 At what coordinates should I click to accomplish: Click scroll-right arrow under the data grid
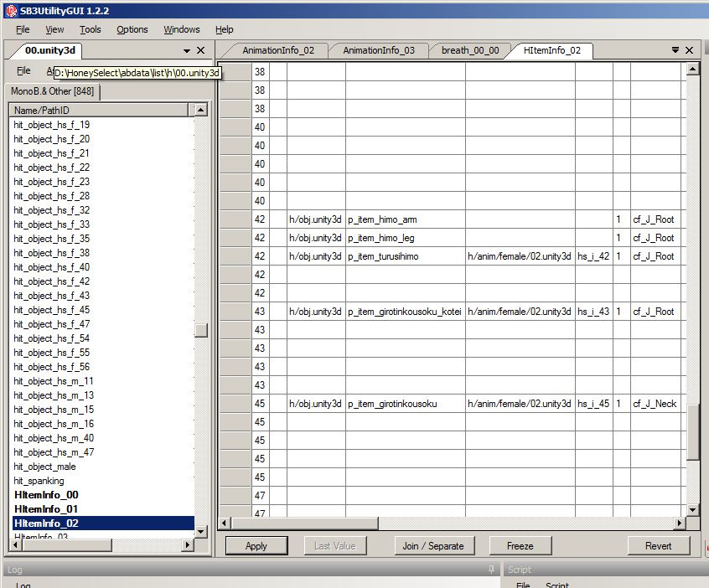(679, 524)
